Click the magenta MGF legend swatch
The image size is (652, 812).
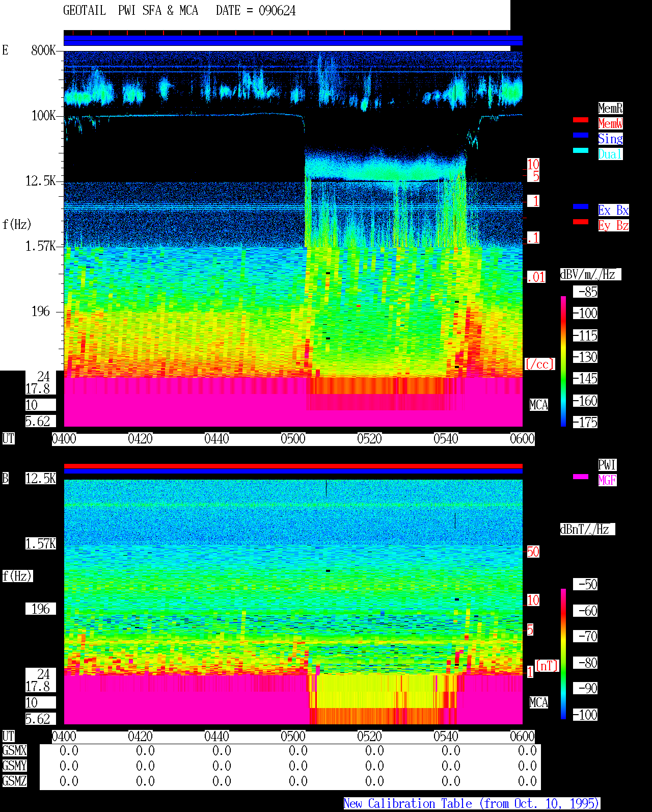click(x=581, y=477)
